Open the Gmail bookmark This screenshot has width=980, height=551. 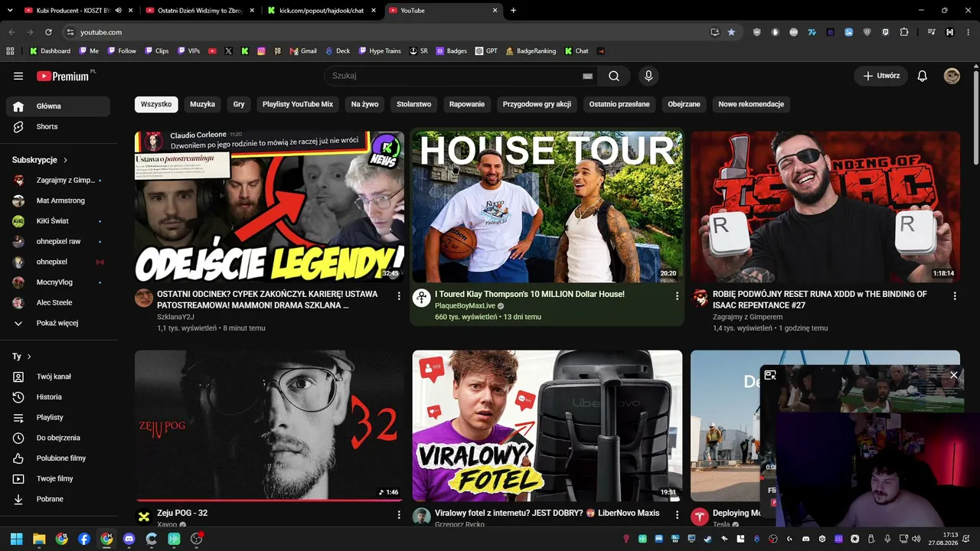(303, 51)
